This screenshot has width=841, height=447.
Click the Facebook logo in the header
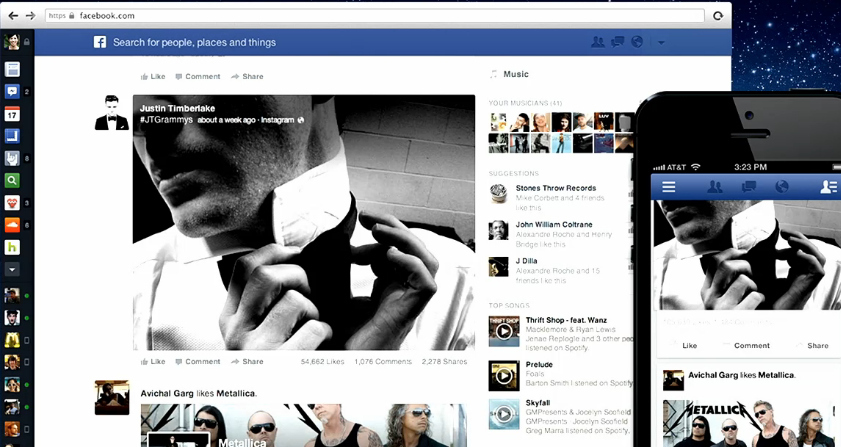[x=100, y=42]
